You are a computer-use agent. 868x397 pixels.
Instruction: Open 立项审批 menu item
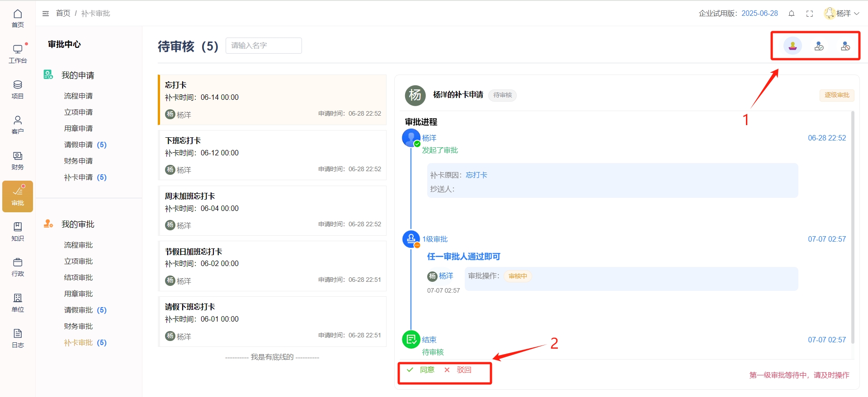click(78, 261)
